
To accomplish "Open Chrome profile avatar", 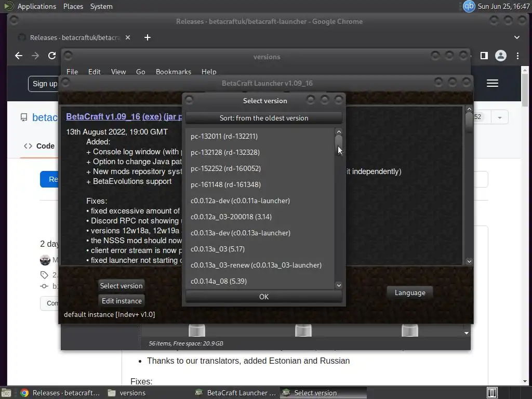I will [500, 56].
